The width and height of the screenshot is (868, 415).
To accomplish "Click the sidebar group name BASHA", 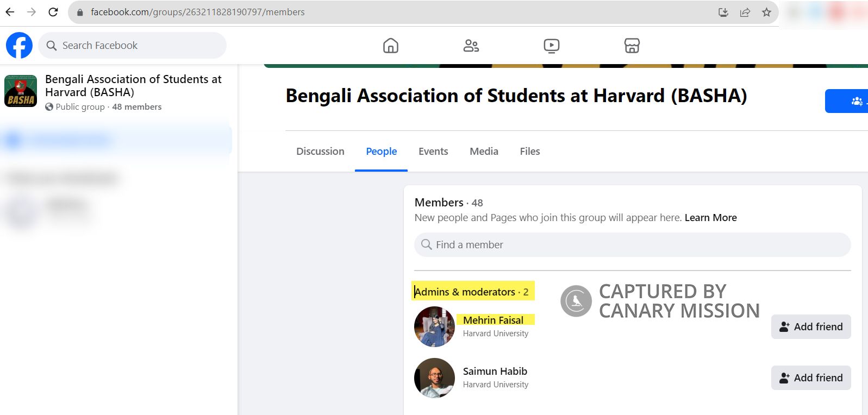I will pos(133,86).
